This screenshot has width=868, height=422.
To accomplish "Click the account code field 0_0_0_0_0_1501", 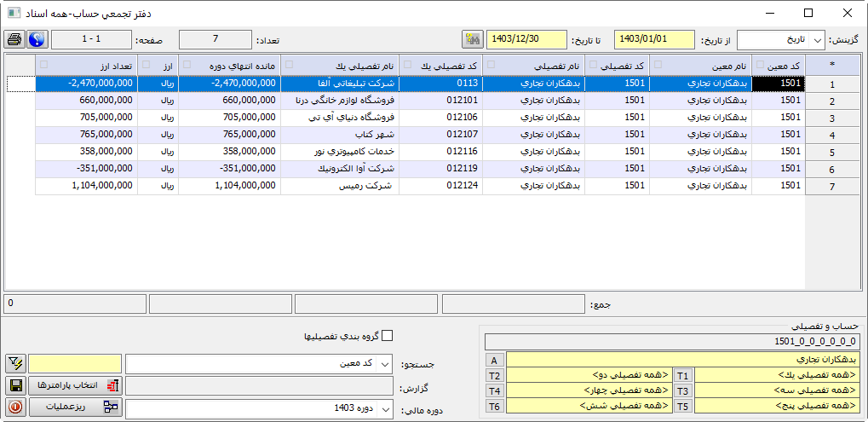I will (x=673, y=342).
